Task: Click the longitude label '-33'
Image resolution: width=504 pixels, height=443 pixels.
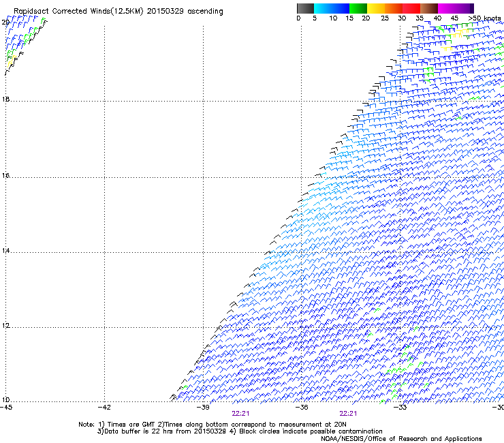Action: tap(400, 408)
